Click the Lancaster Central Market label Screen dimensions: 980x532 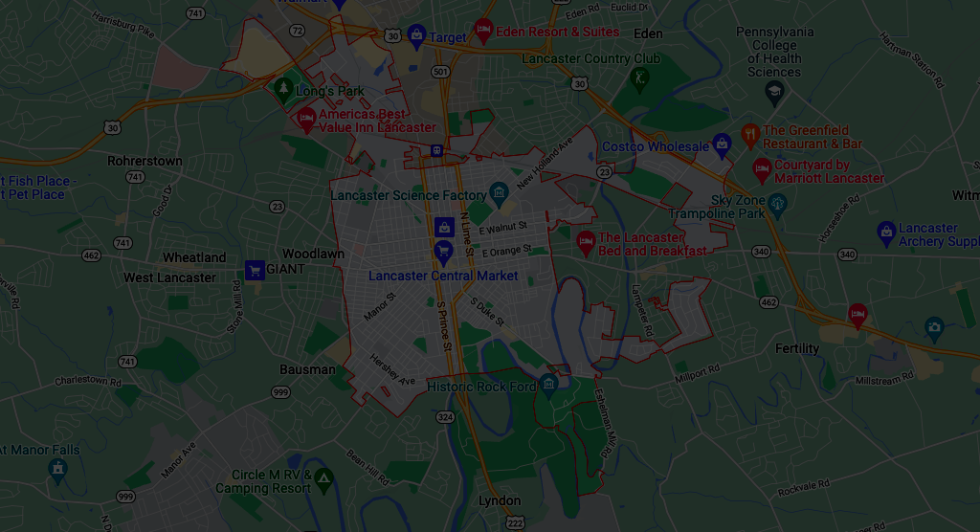click(x=443, y=276)
